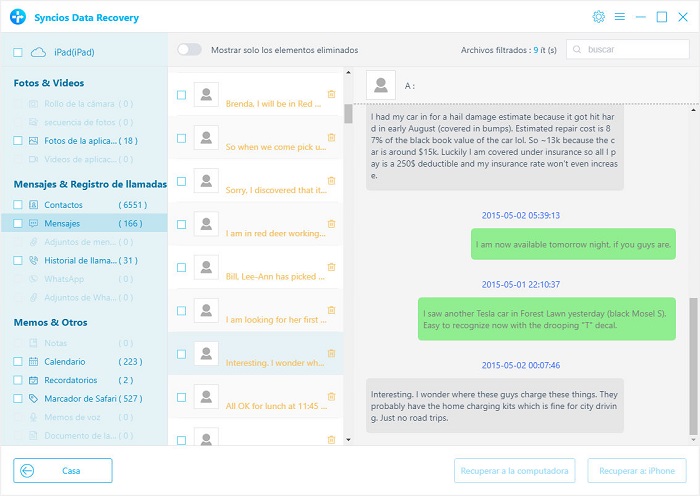Click the search magnifier icon
This screenshot has width=700, height=496.
click(577, 50)
